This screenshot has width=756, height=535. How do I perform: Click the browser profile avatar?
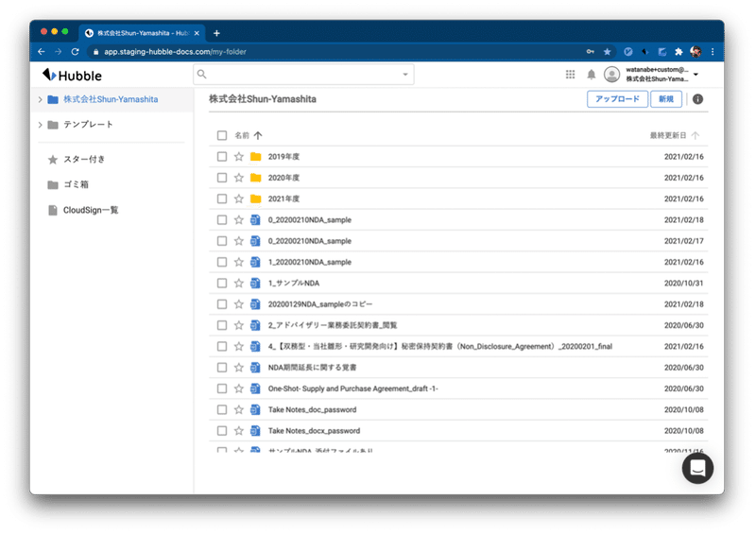point(696,52)
